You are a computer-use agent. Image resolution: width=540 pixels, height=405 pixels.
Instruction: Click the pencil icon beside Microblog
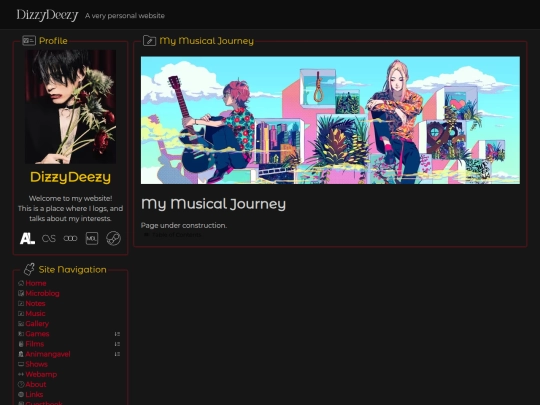click(x=21, y=293)
